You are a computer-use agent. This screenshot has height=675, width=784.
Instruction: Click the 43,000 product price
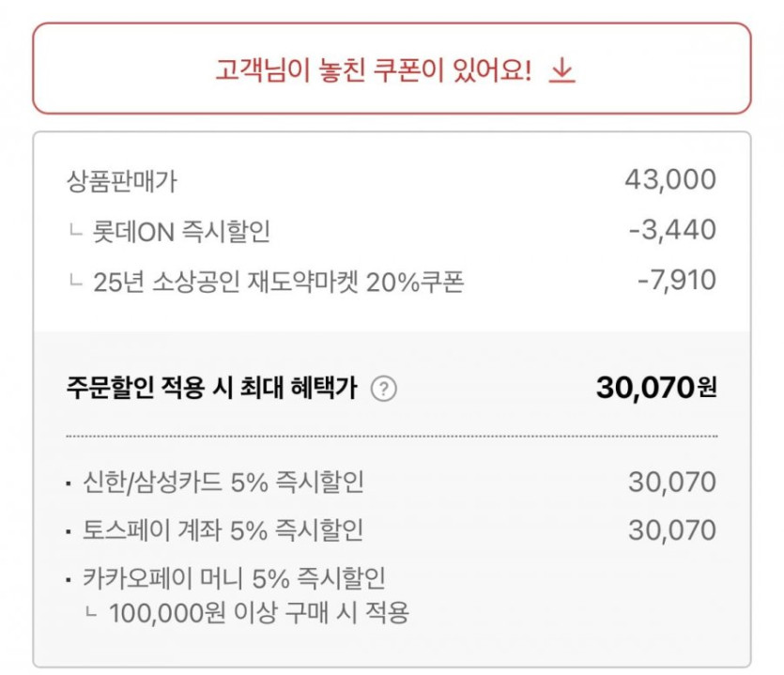[x=669, y=179]
